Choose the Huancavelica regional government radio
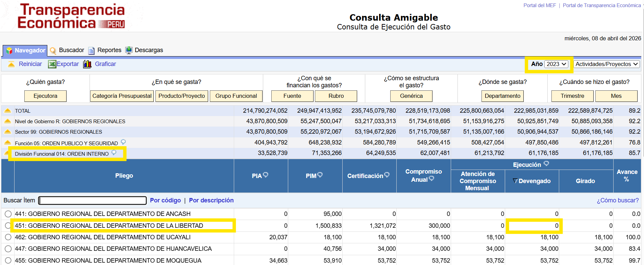 tap(8, 249)
